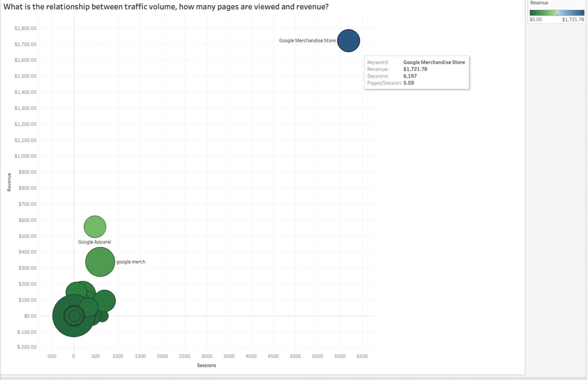This screenshot has width=588, height=380.
Task: Select the Revenue value $1,721.78 in tooltip
Action: point(415,69)
